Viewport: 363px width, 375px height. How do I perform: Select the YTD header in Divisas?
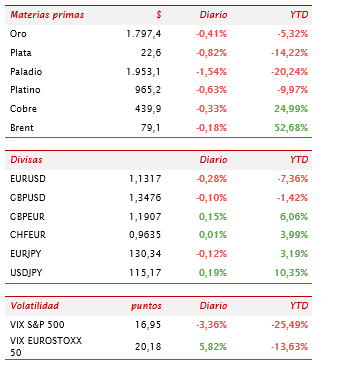click(x=299, y=160)
